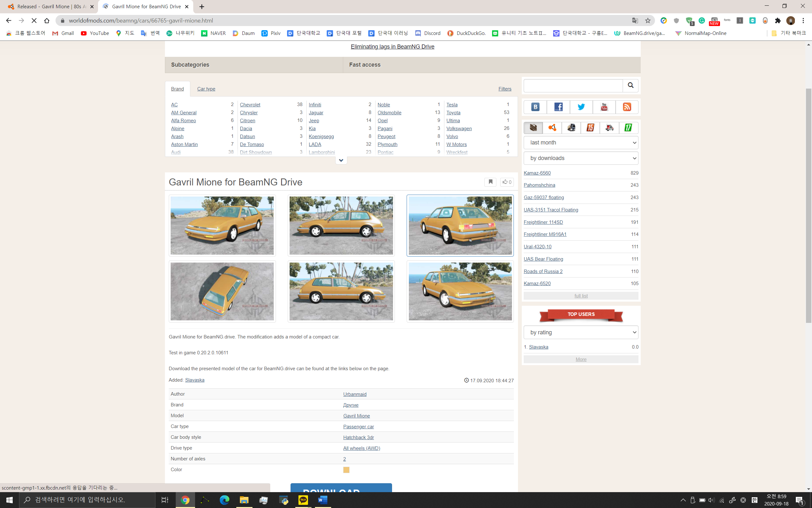Open Windows Start menu
The height and width of the screenshot is (508, 812).
10,500
